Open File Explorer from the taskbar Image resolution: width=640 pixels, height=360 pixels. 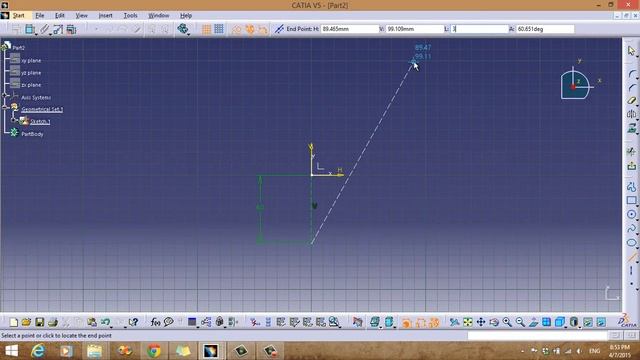(x=95, y=351)
